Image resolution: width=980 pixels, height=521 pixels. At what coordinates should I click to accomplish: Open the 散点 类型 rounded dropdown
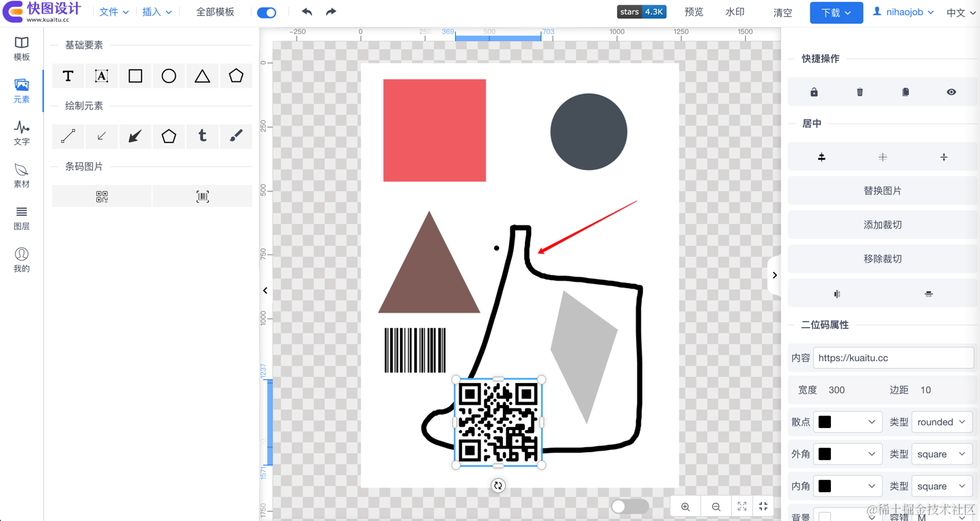click(941, 422)
